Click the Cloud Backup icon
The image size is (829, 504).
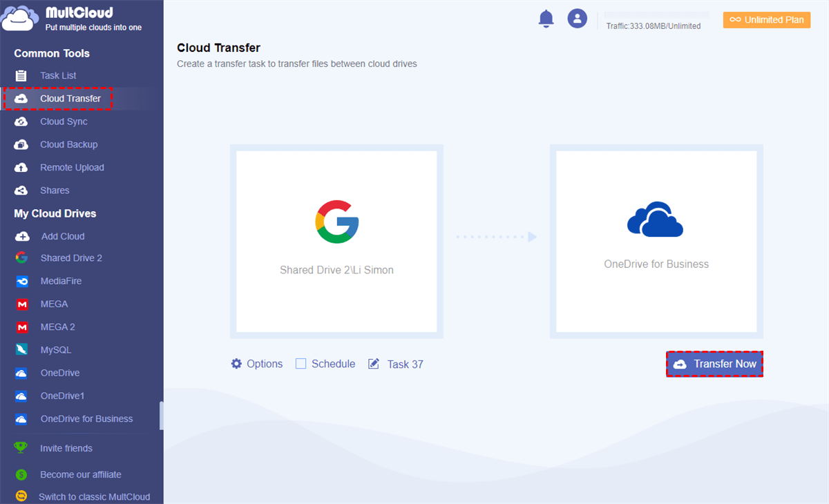coord(21,144)
